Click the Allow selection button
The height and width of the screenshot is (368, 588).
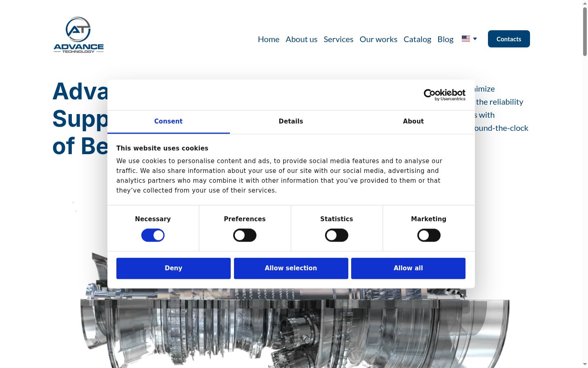point(291,268)
